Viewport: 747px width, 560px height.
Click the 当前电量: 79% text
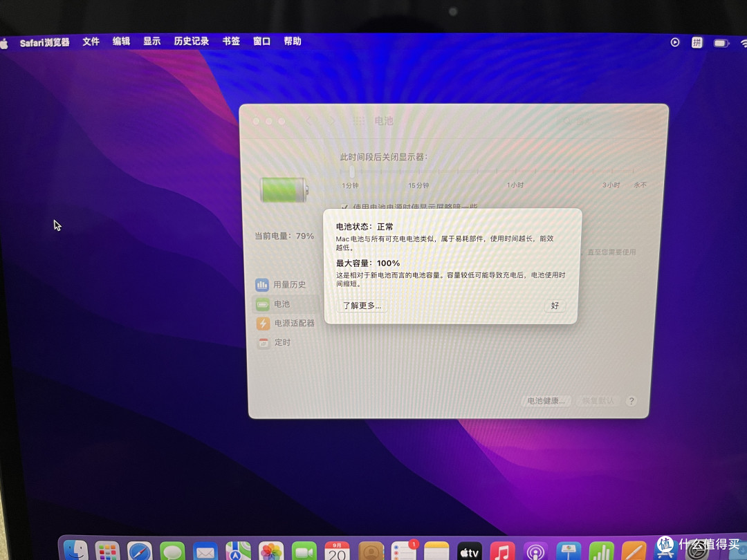click(284, 236)
